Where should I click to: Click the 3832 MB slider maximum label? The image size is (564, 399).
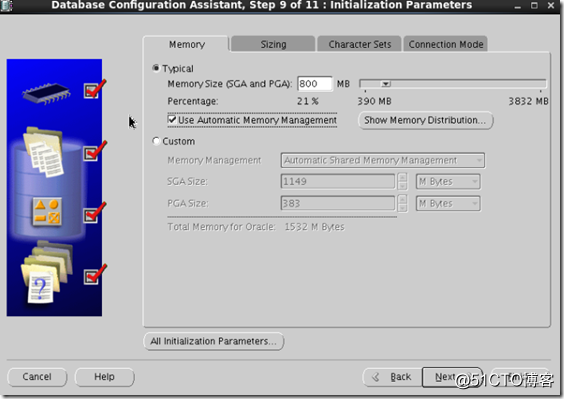click(x=528, y=101)
